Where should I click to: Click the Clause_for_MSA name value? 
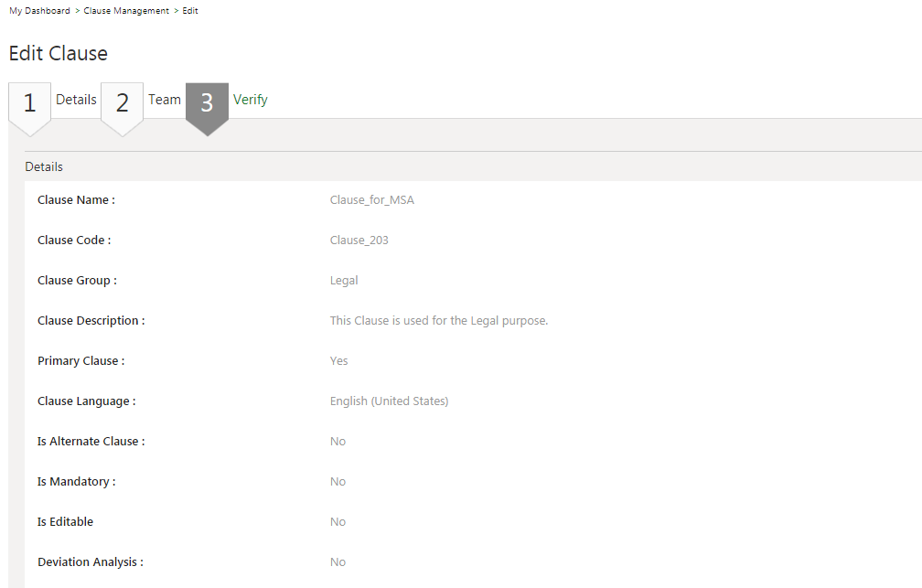371,200
